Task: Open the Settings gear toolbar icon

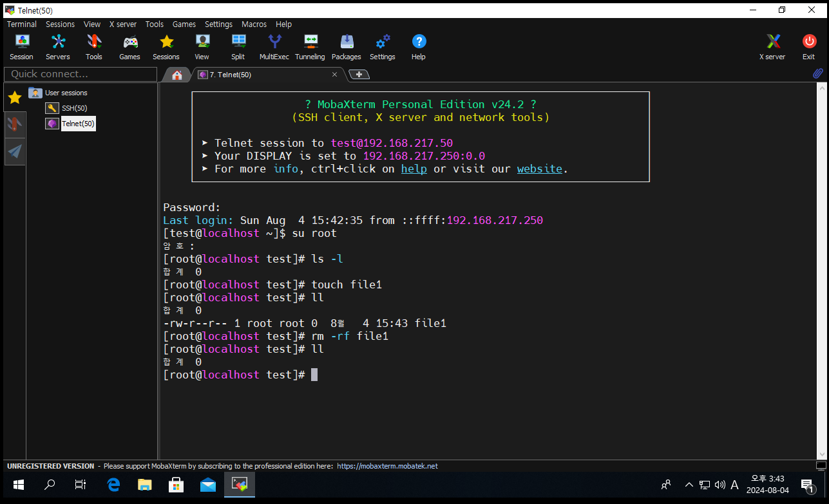Action: pos(383,47)
